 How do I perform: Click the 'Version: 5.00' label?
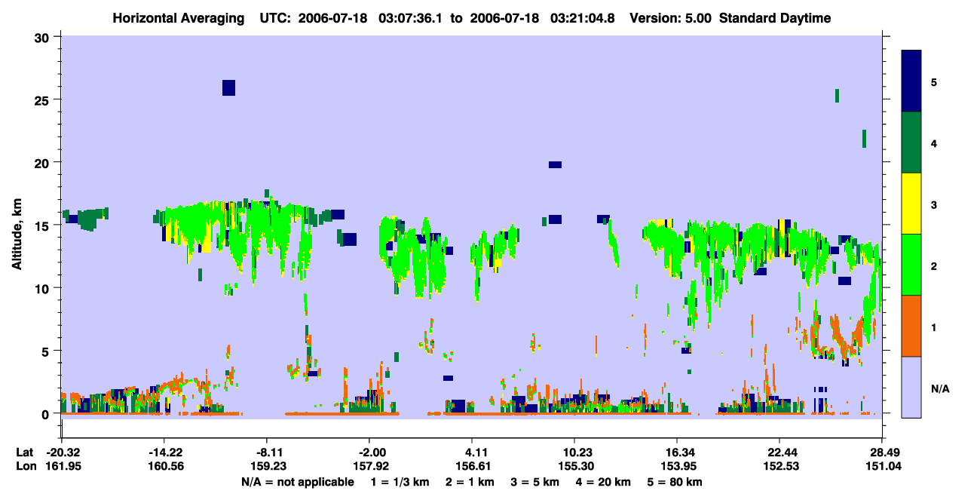tap(672, 18)
